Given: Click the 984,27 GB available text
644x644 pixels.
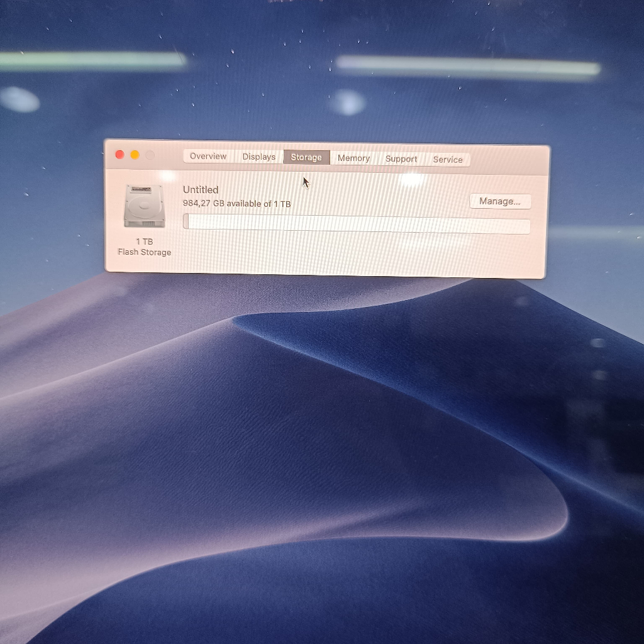Looking at the screenshot, I should click(236, 204).
